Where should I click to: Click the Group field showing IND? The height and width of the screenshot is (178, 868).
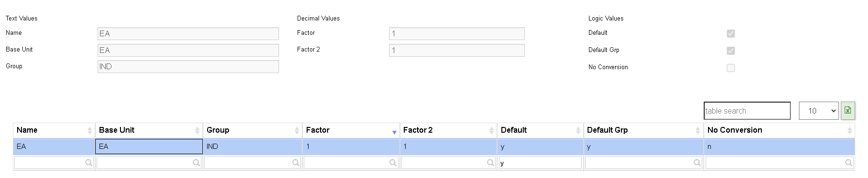tap(188, 66)
